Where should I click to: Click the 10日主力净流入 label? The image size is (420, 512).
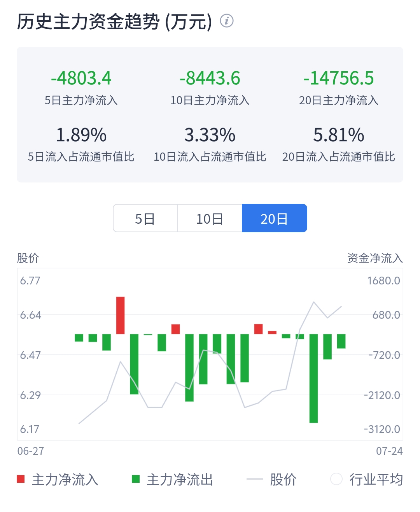tap(210, 100)
